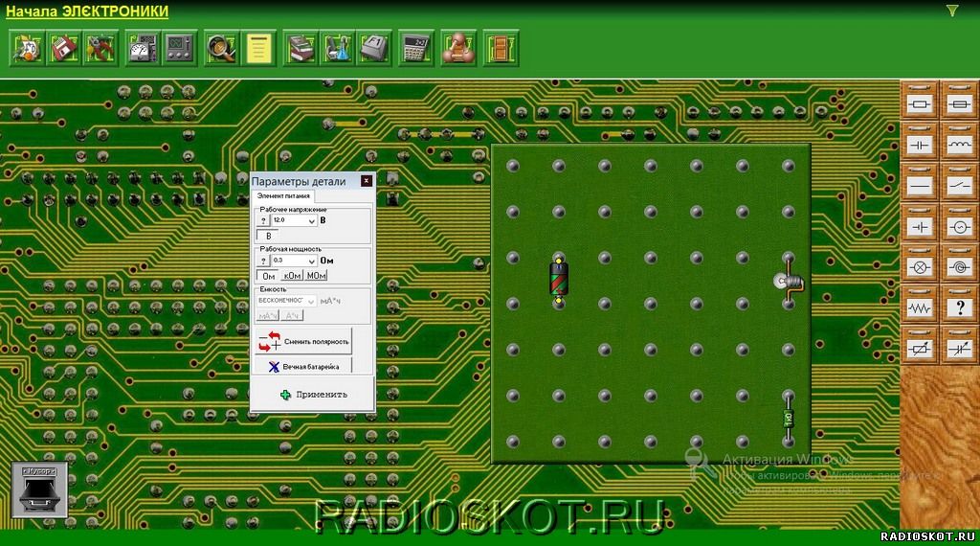Open the trash bin 'Мусор'
Image resolution: width=980 pixels, height=546 pixels.
point(39,489)
